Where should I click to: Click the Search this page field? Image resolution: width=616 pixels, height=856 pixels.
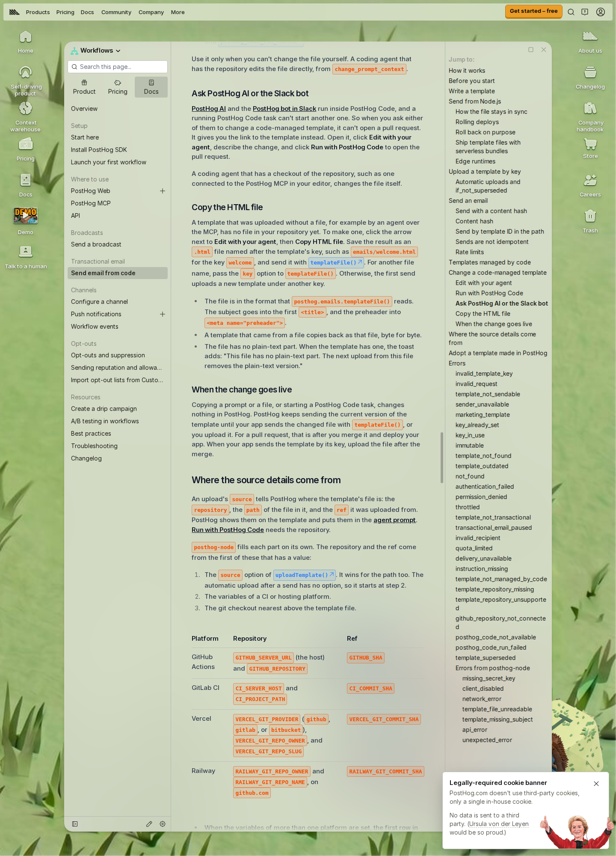(118, 67)
